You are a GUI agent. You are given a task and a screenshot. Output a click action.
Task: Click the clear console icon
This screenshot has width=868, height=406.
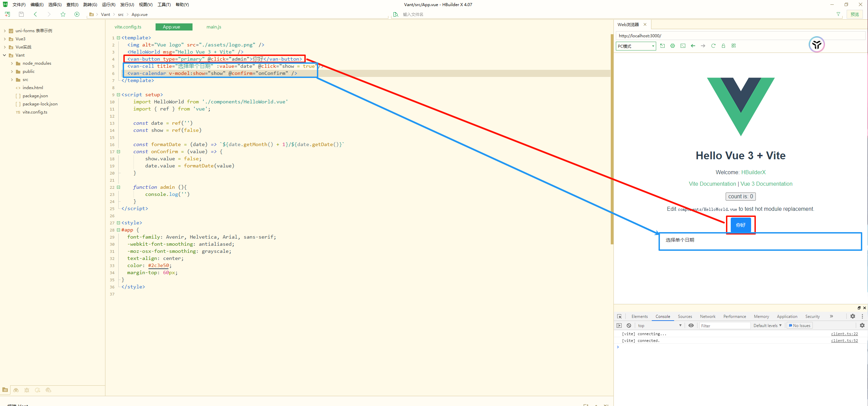click(x=629, y=325)
